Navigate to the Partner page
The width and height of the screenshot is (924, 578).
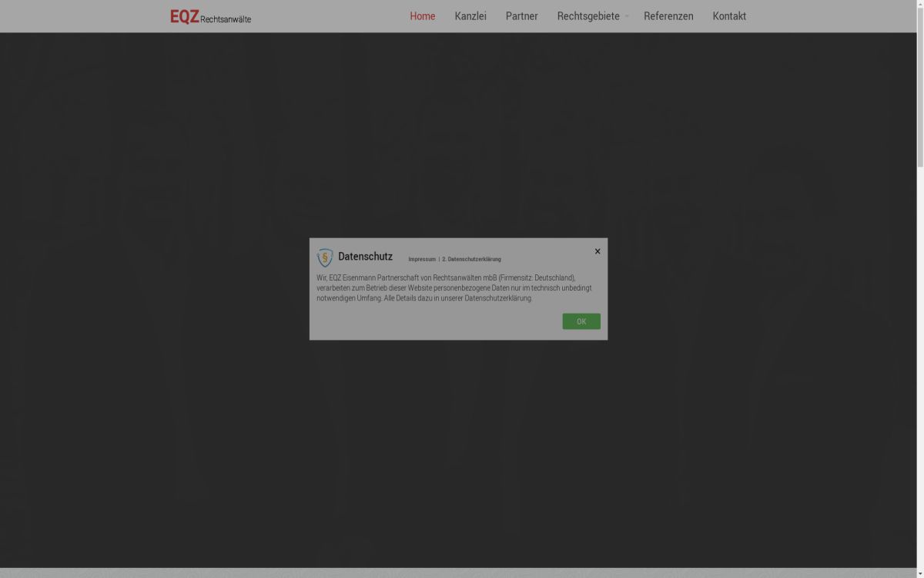coord(521,16)
